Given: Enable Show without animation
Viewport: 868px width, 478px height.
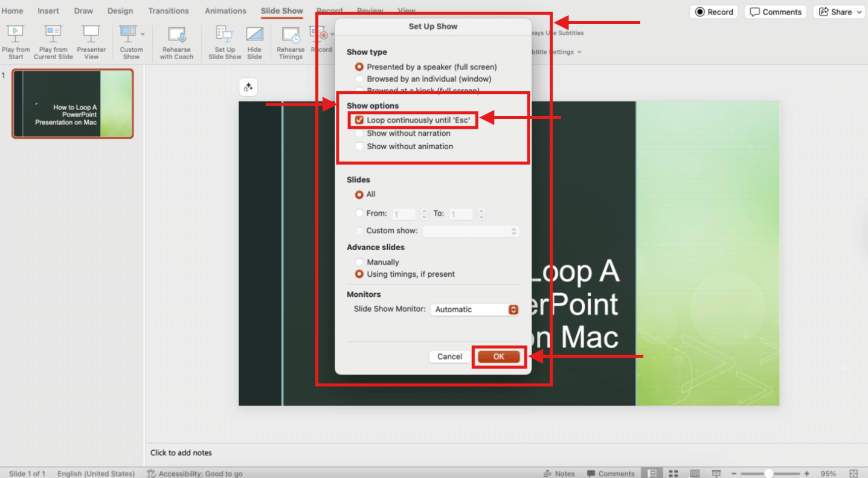Looking at the screenshot, I should tap(359, 146).
